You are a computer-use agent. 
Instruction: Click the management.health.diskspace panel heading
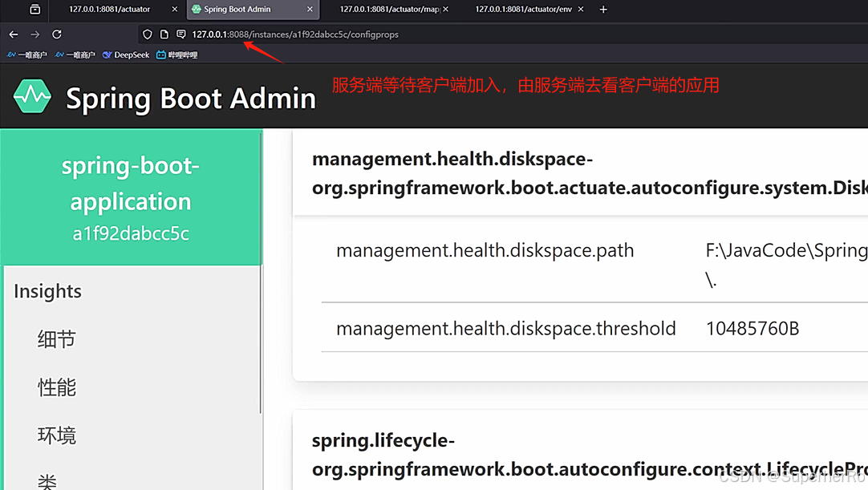click(x=590, y=173)
